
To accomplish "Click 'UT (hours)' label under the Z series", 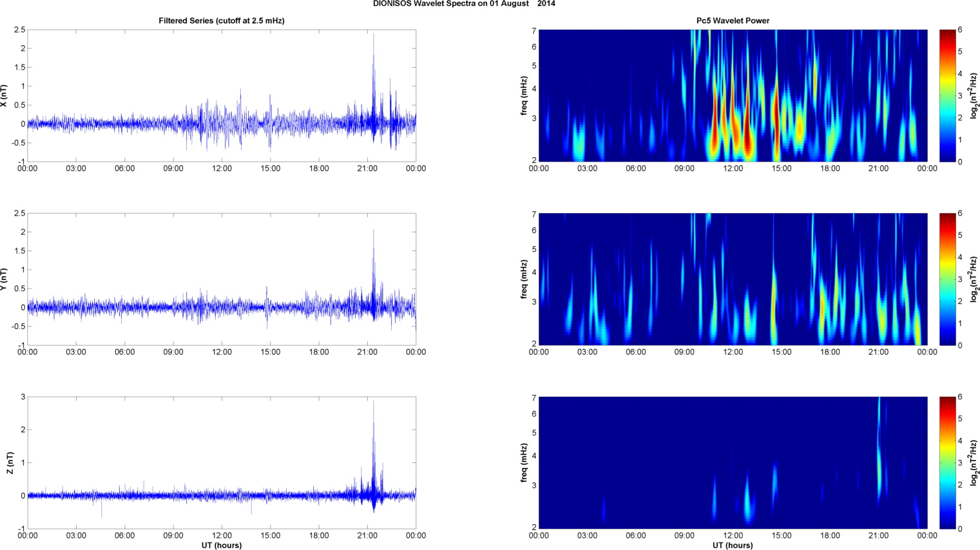I will 222,545.
